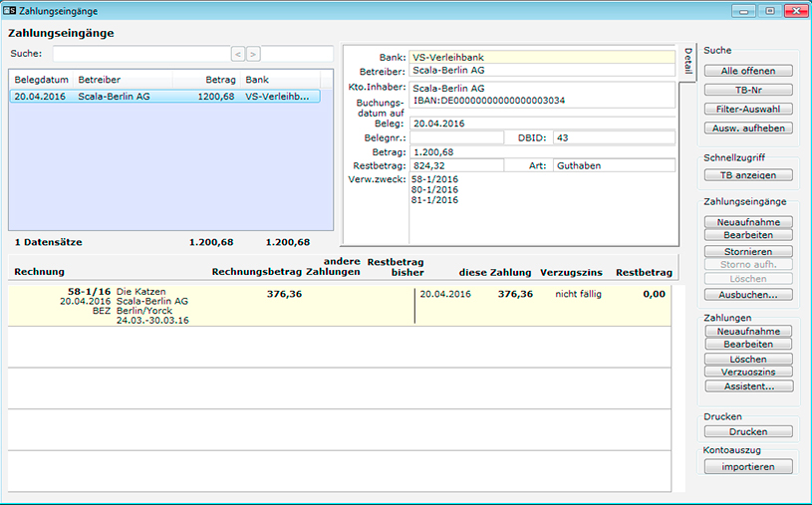Launch the Assistent... for Zahlungen
Screen dimensions: 812x505
tap(747, 385)
